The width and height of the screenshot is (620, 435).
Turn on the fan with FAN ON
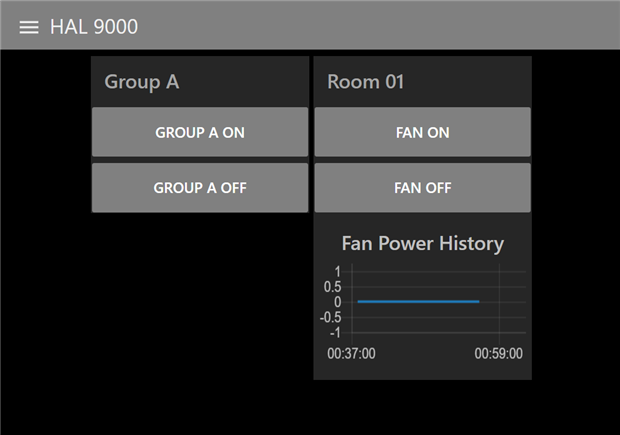point(422,132)
